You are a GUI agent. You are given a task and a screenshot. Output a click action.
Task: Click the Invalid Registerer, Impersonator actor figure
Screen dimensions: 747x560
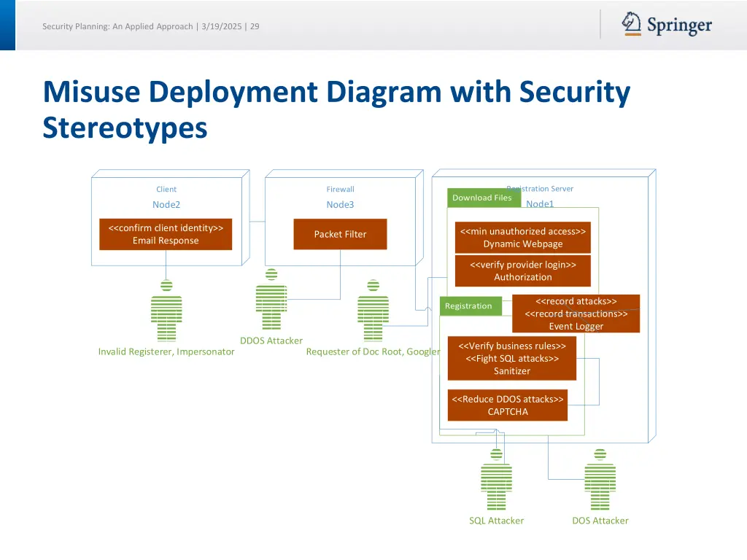click(166, 311)
